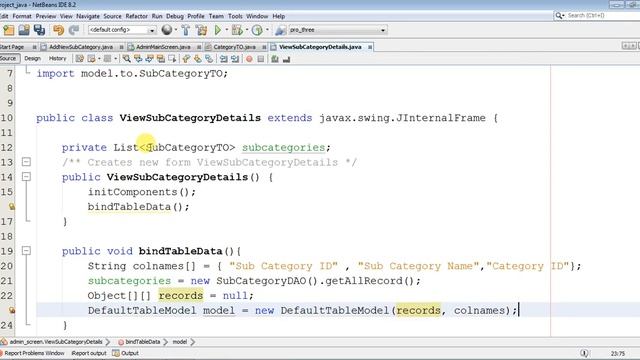
Task: Open Report Problems Window
Action: pyautogui.click(x=33, y=353)
